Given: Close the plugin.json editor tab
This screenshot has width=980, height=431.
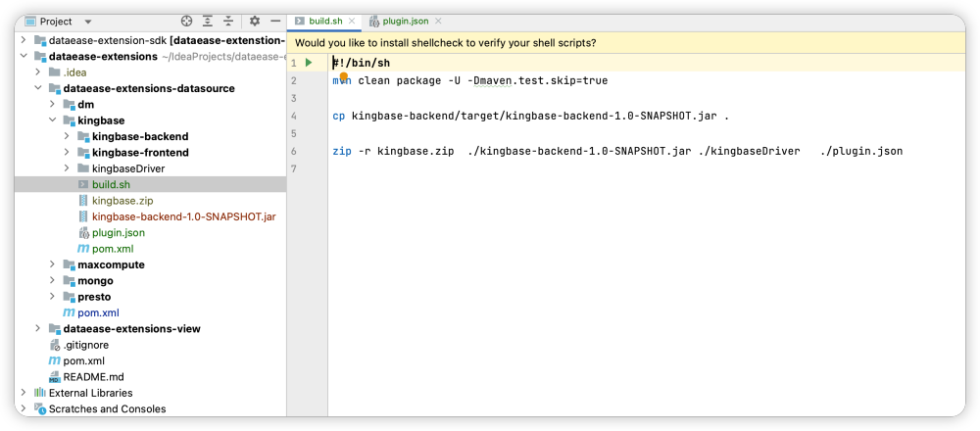Looking at the screenshot, I should tap(438, 22).
